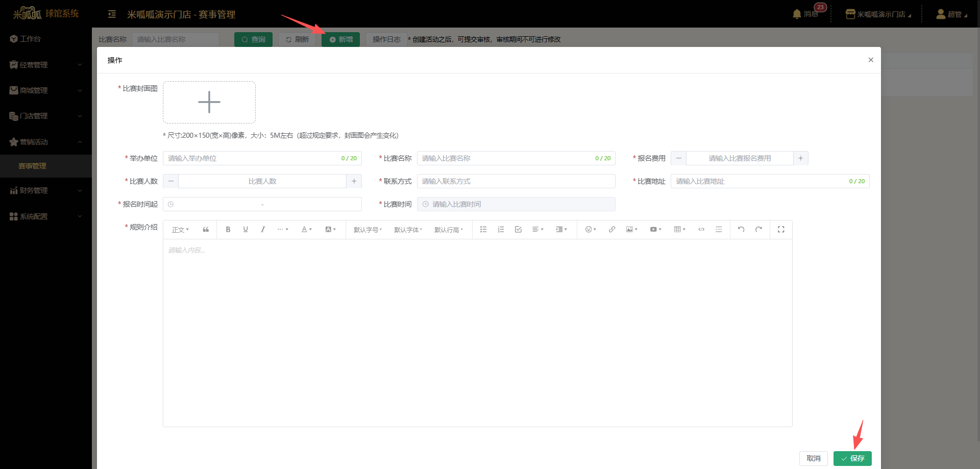
Task: Increase 报名费用 with the plus button
Action: coord(800,158)
